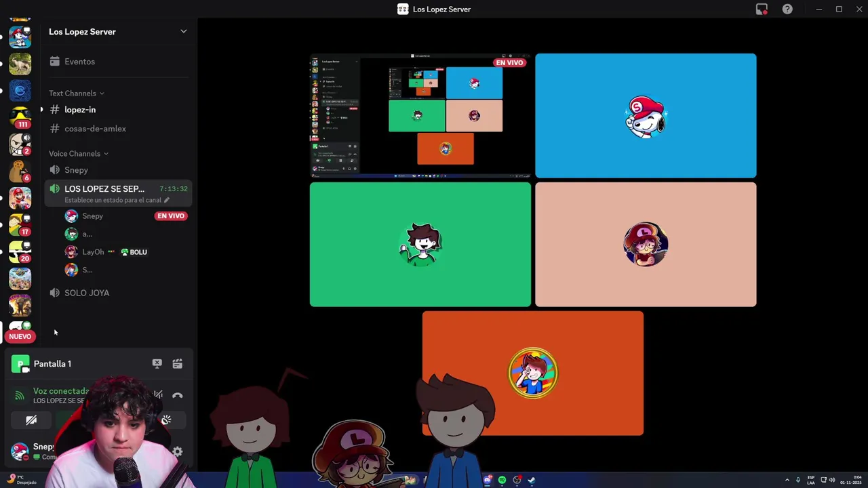Switch the ESP LAA keyboard language indicator
The image size is (868, 488).
pyautogui.click(x=811, y=480)
